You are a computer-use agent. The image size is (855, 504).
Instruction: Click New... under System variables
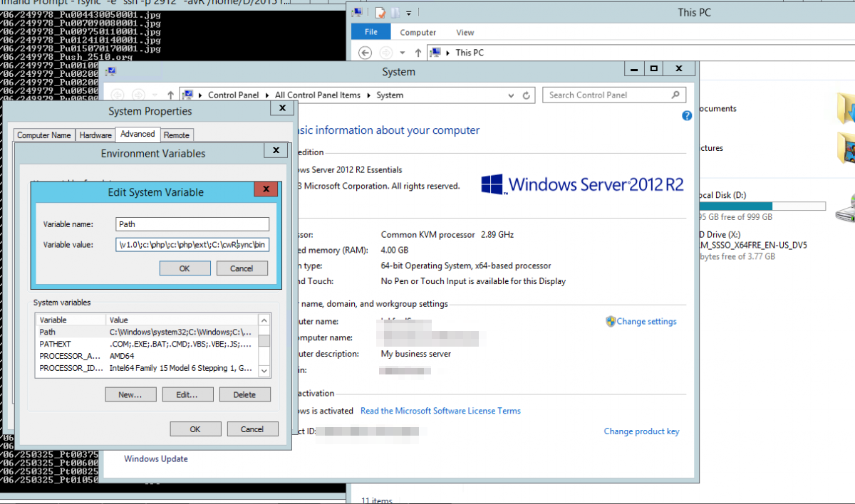pos(130,394)
